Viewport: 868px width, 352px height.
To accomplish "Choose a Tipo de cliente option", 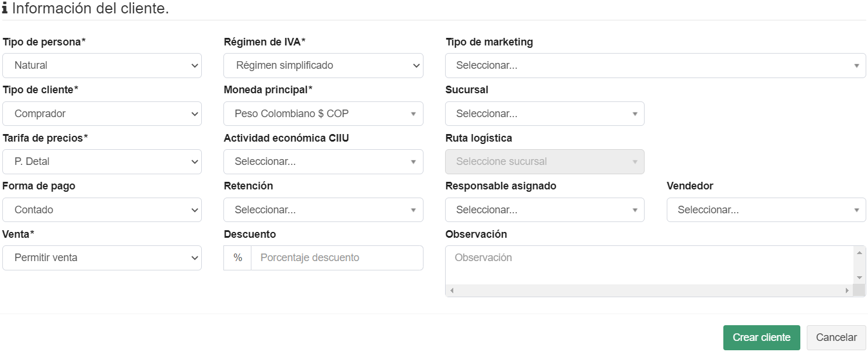I will (102, 114).
